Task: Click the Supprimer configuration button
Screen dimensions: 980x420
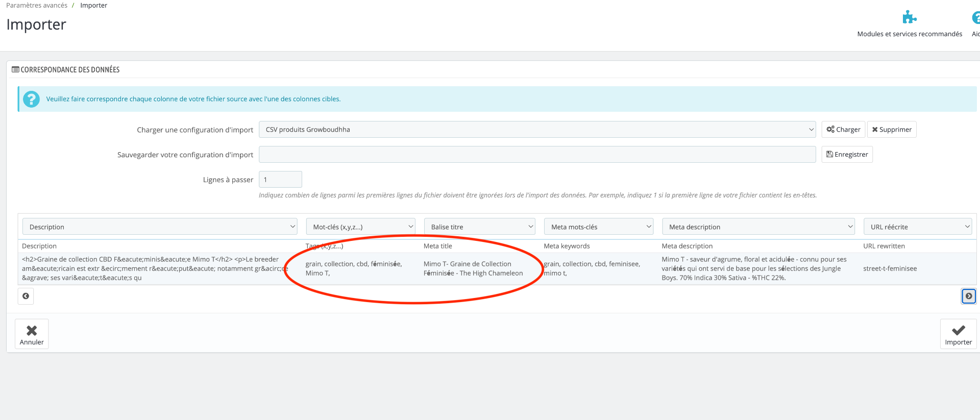Action: (892, 130)
